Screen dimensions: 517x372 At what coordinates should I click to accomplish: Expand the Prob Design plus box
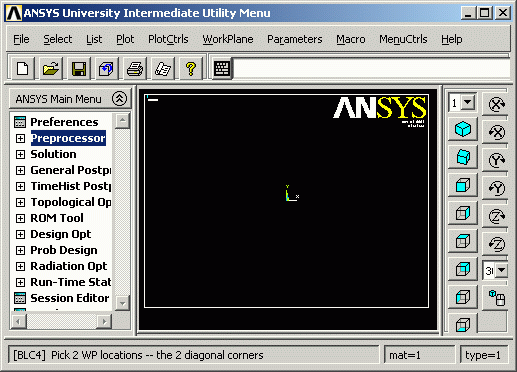pyautogui.click(x=20, y=250)
